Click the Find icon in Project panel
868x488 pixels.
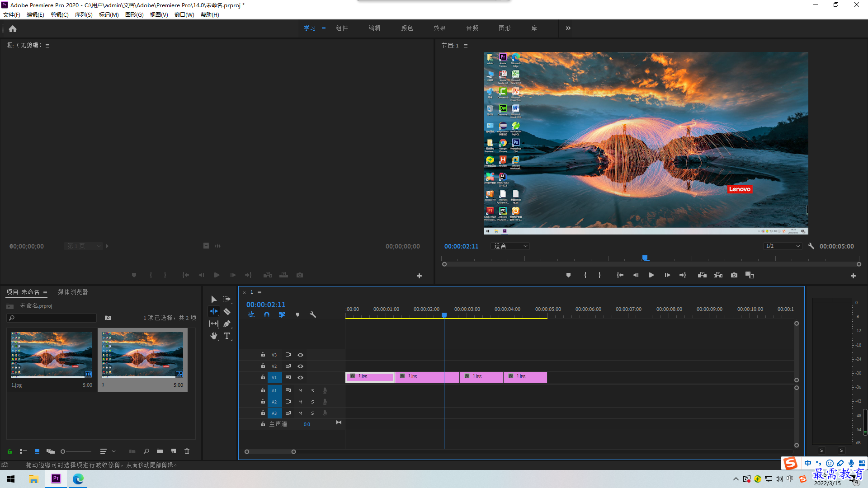[x=146, y=451]
